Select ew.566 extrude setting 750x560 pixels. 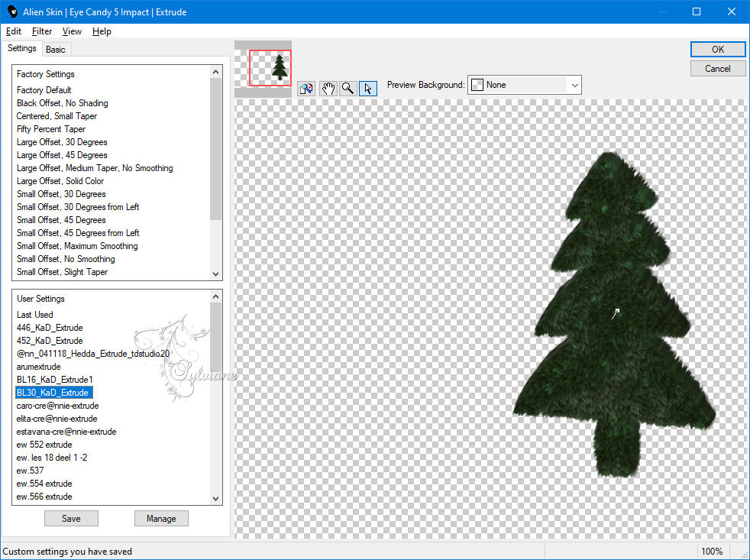click(44, 497)
